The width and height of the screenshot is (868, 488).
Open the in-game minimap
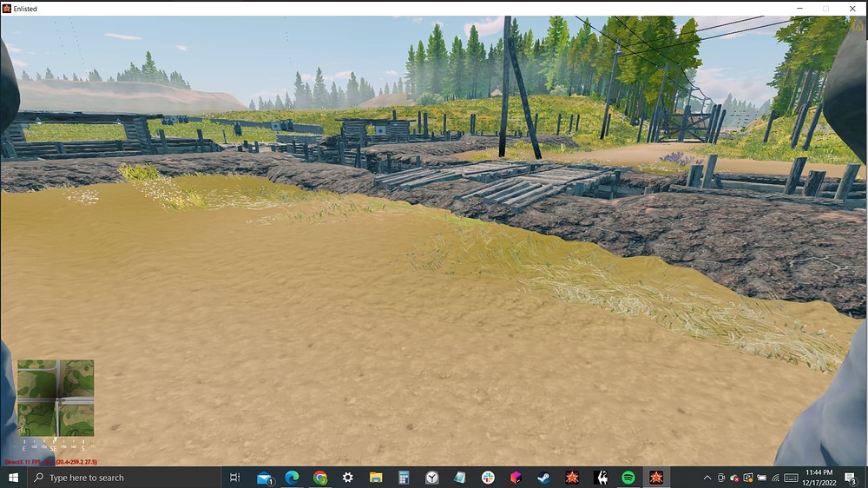click(56, 398)
